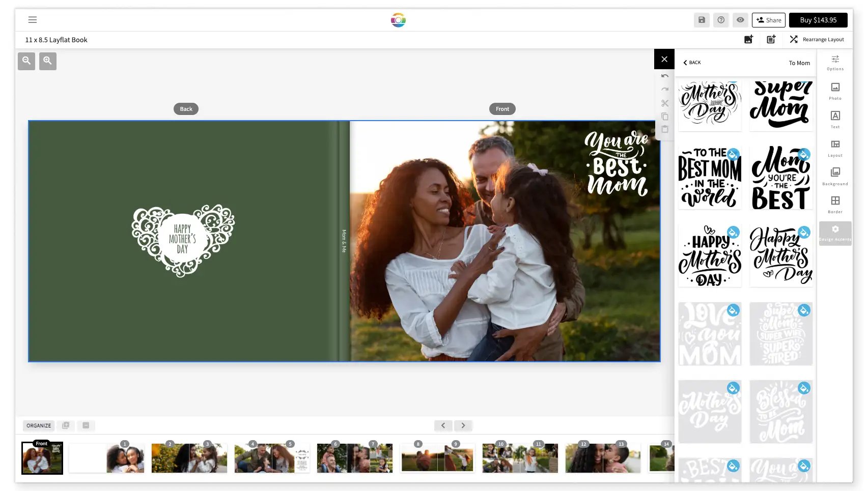Zoom out of the canvas
868x491 pixels.
point(26,61)
